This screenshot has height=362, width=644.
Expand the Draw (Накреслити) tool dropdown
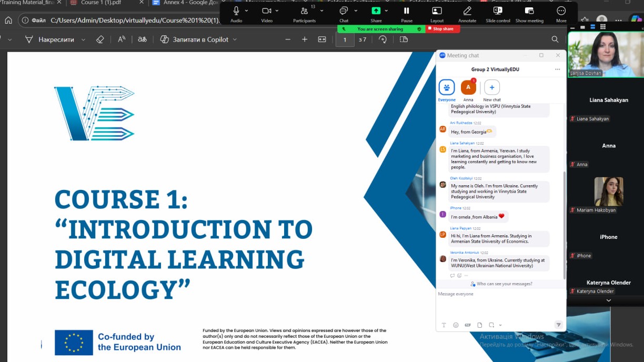tap(83, 39)
